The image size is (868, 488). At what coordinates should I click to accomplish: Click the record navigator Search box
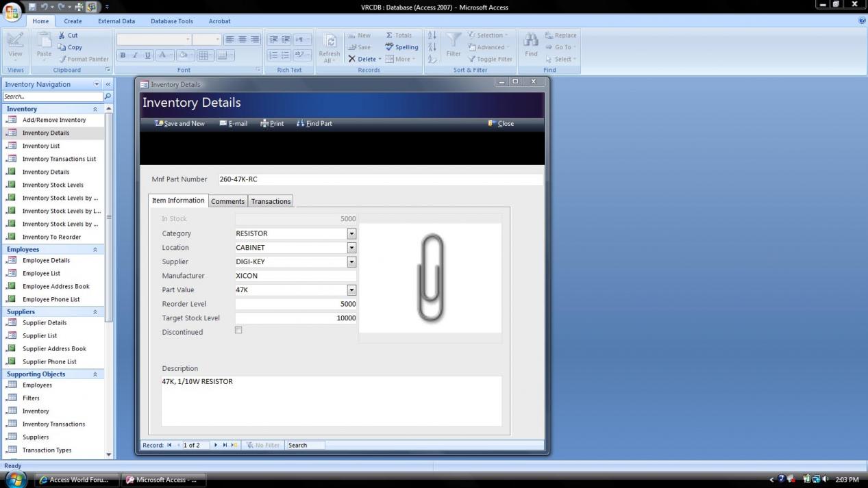[x=306, y=445]
